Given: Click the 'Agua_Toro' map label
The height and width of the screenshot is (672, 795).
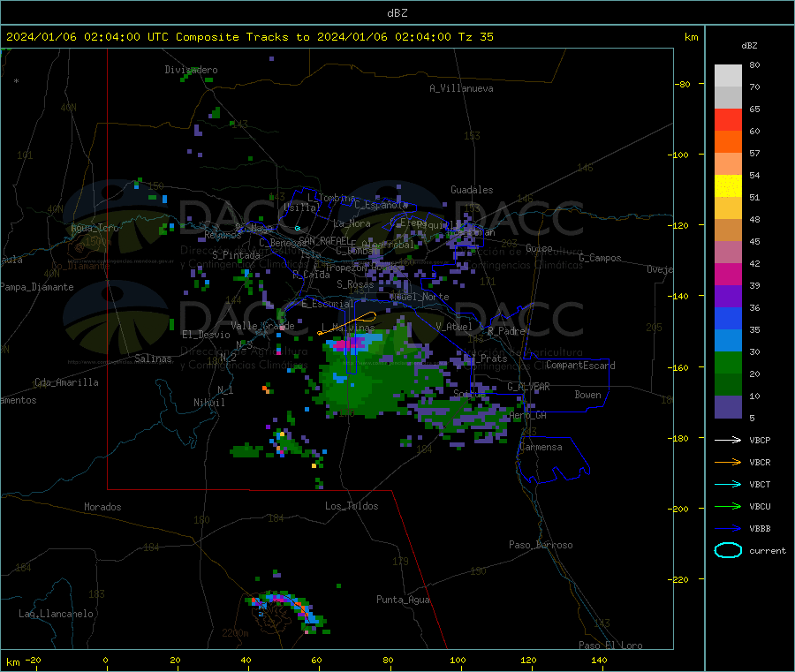Looking at the screenshot, I should click(95, 228).
